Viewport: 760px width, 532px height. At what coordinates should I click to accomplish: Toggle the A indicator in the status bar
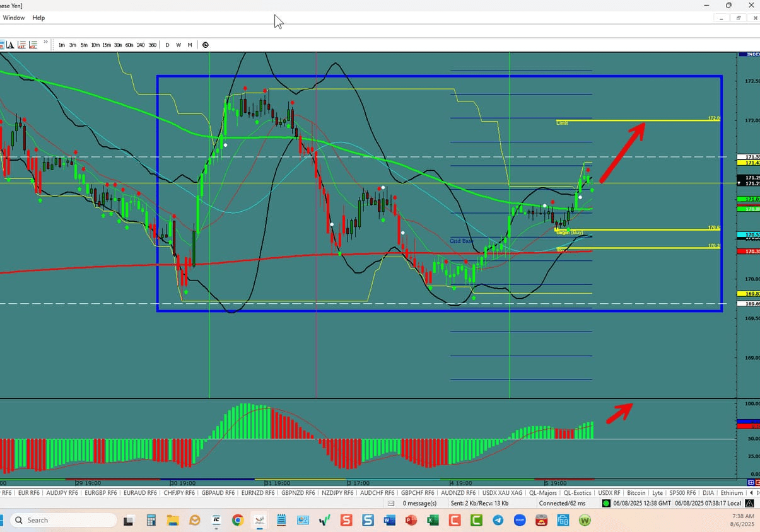(x=749, y=502)
